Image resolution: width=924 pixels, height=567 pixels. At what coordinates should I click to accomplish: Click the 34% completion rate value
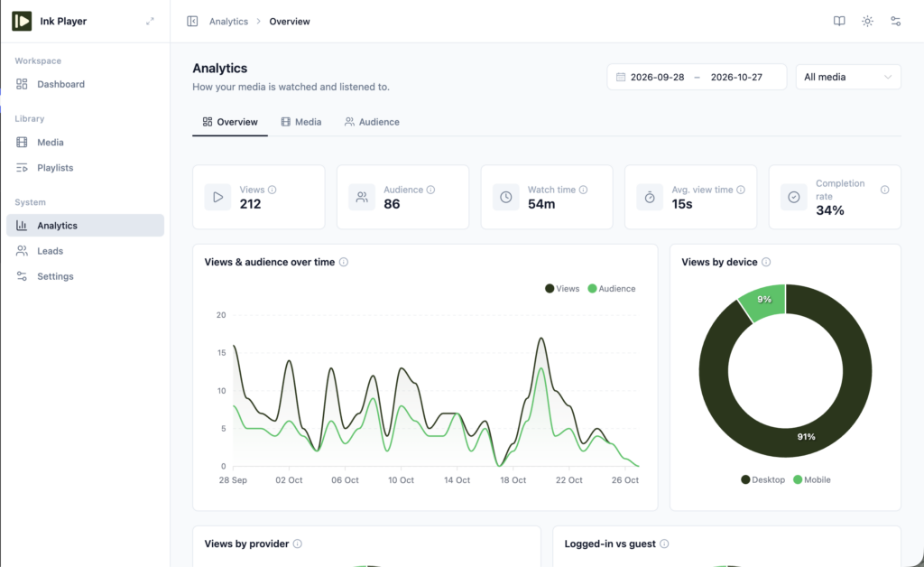coord(830,210)
